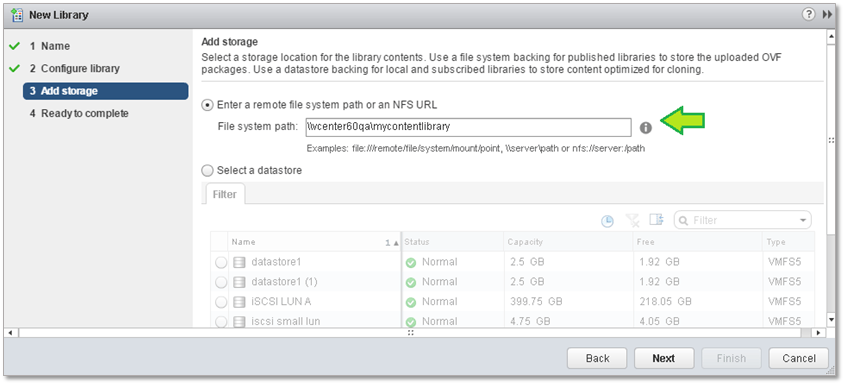
Task: Click the show/hide columns icon
Action: click(x=656, y=219)
